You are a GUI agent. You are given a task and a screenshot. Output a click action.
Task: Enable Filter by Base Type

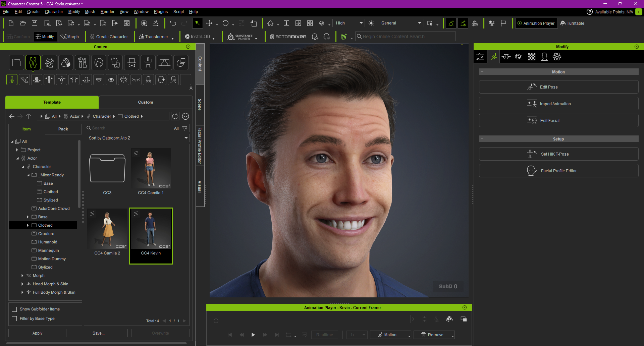click(x=14, y=319)
